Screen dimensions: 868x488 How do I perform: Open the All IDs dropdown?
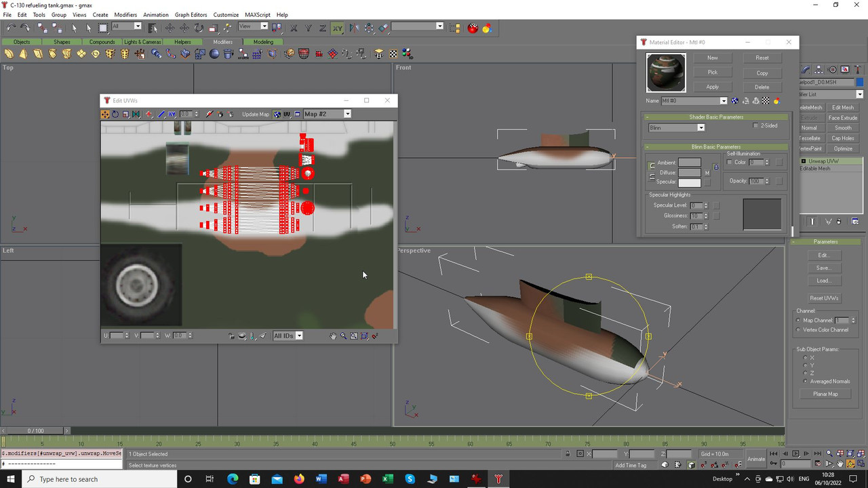point(299,335)
